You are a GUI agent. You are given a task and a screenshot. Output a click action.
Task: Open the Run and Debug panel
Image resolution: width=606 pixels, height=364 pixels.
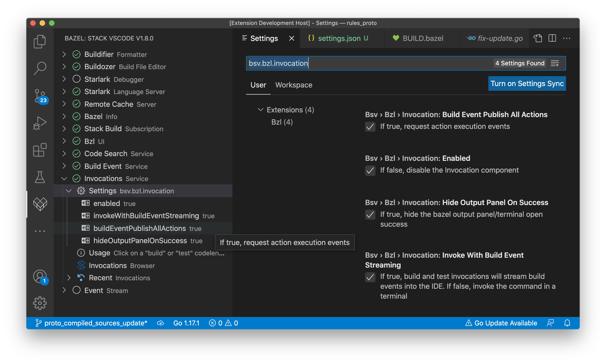[x=40, y=123]
